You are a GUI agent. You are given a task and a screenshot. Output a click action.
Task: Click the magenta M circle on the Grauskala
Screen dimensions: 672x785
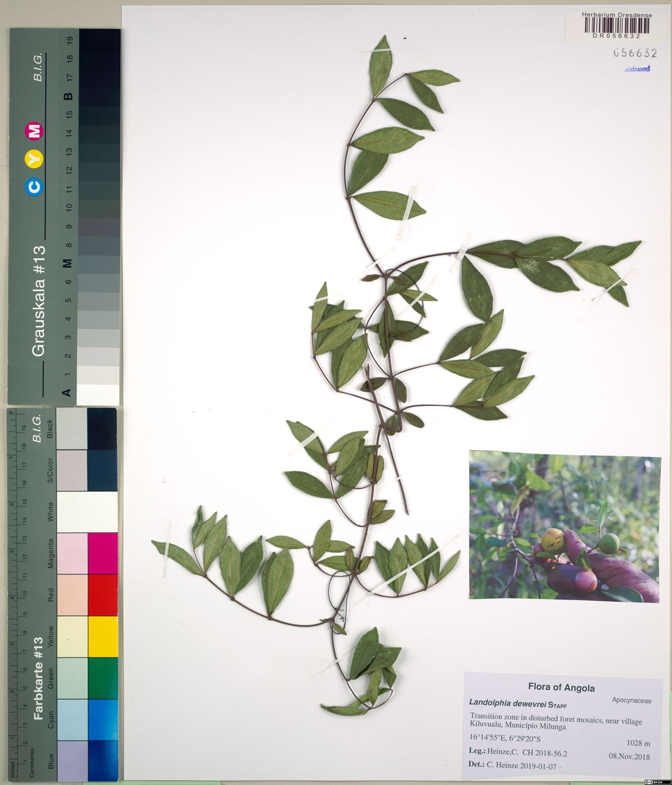click(x=35, y=131)
